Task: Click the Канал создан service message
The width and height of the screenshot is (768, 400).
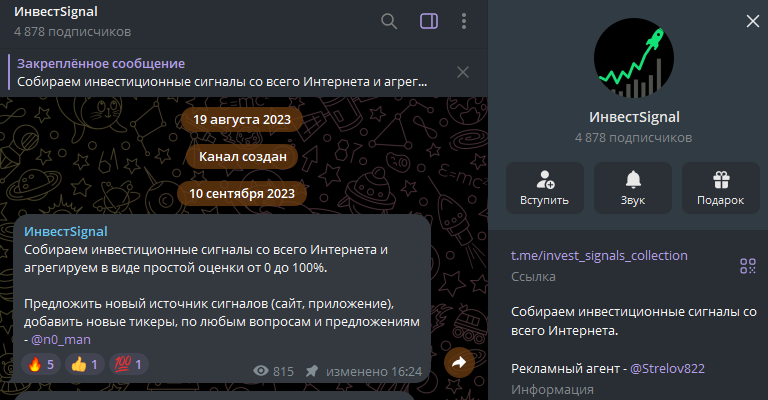Action: coord(242,157)
